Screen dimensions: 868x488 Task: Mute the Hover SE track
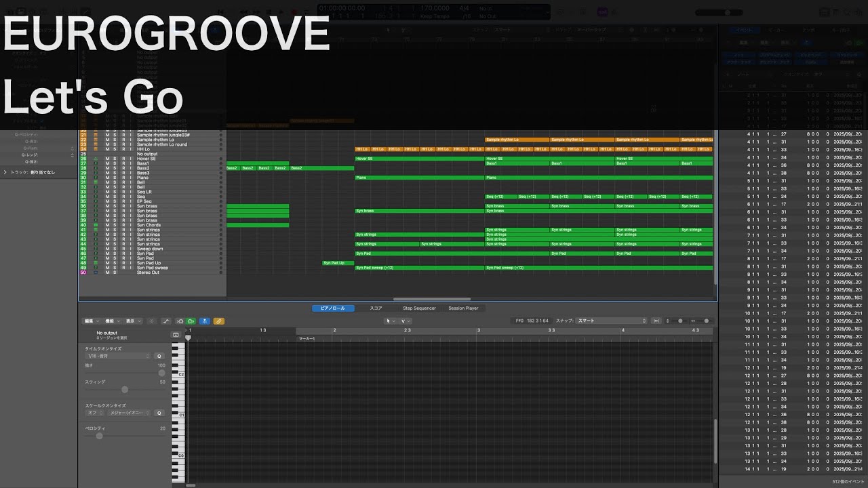(107, 159)
